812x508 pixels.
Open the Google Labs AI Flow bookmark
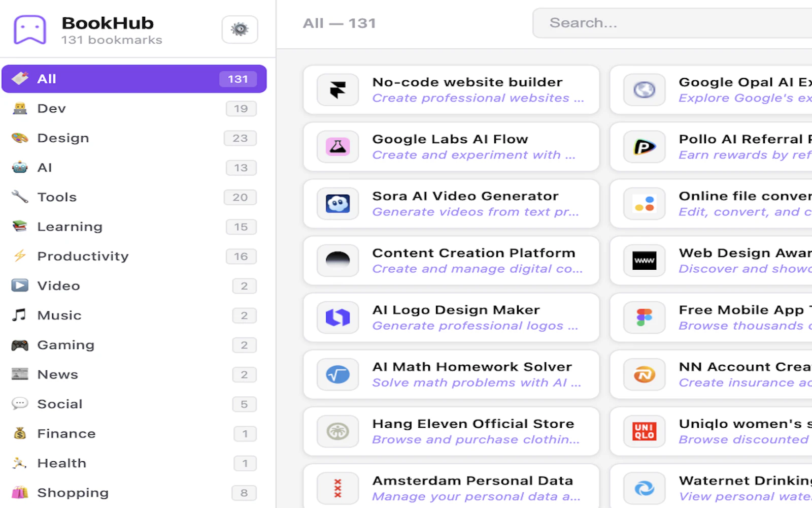coord(451,147)
